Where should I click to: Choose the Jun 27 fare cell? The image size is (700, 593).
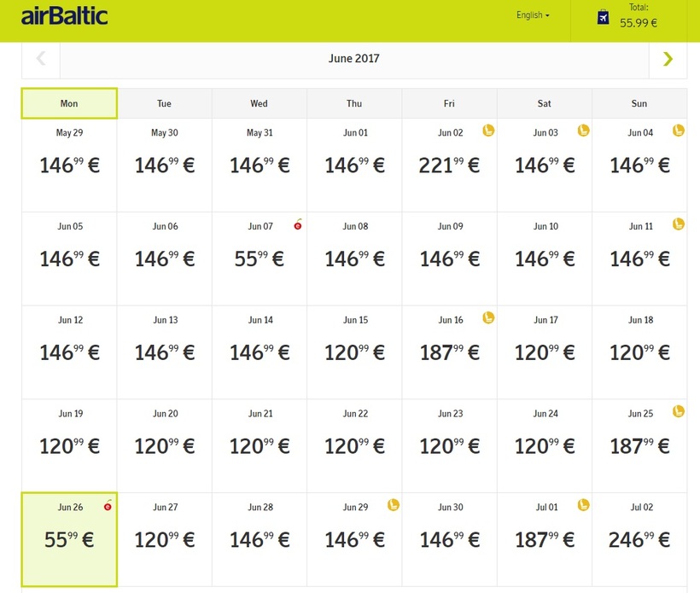coord(164,540)
